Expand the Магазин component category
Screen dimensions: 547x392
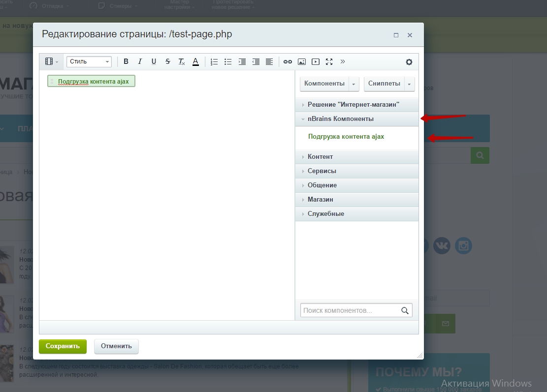(x=357, y=200)
